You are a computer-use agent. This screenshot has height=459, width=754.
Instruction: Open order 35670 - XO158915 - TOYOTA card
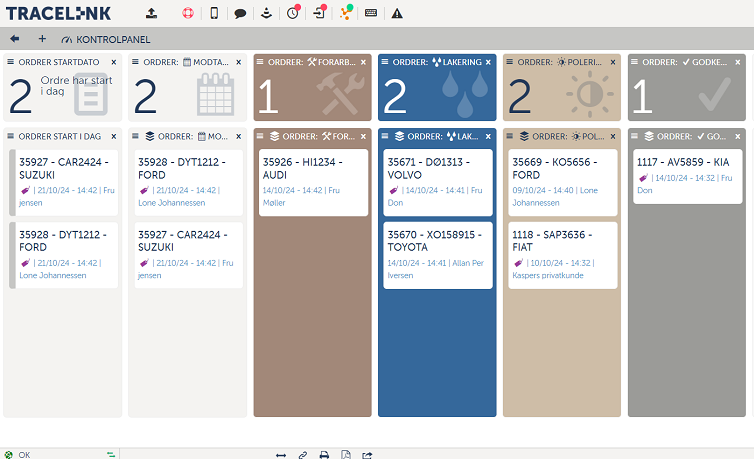435,254
